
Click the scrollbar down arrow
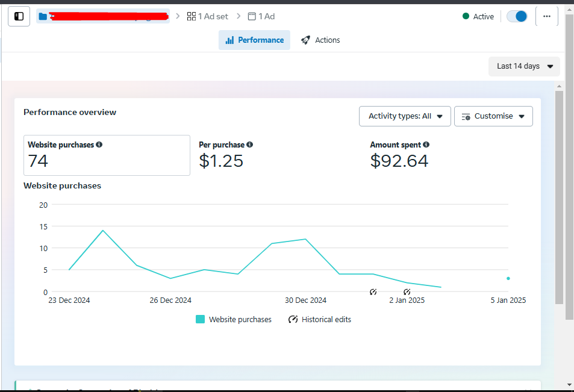(569, 384)
